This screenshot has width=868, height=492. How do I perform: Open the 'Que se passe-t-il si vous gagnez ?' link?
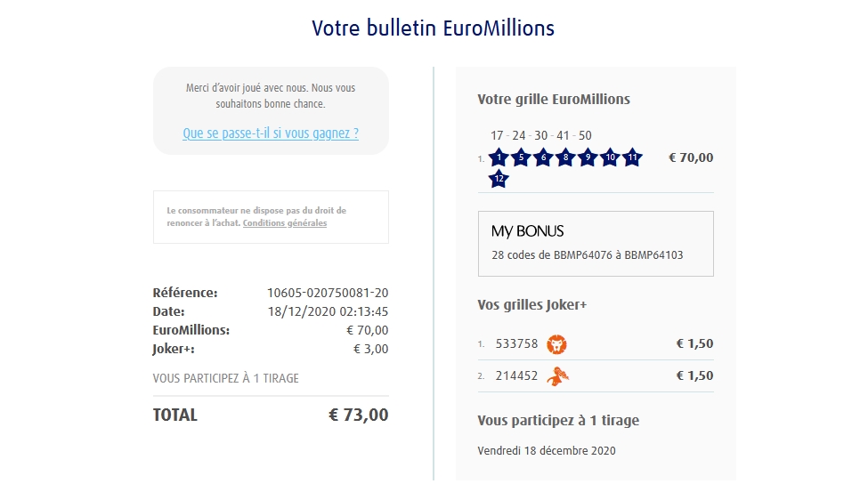pos(271,133)
